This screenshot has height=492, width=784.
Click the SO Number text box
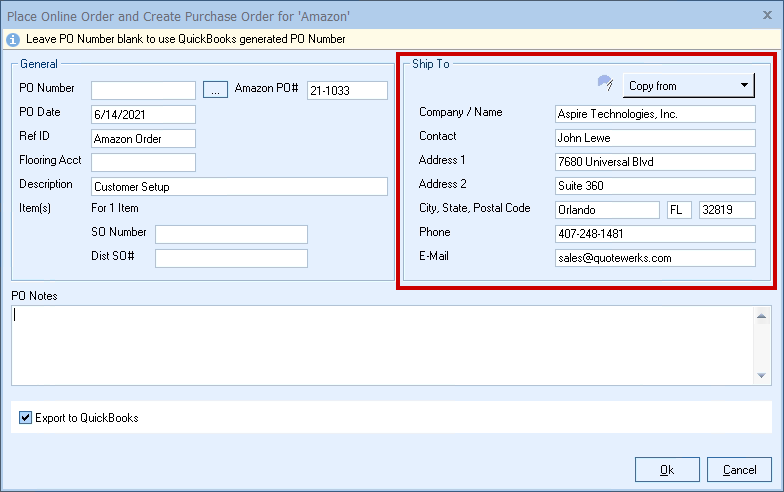pyautogui.click(x=231, y=234)
